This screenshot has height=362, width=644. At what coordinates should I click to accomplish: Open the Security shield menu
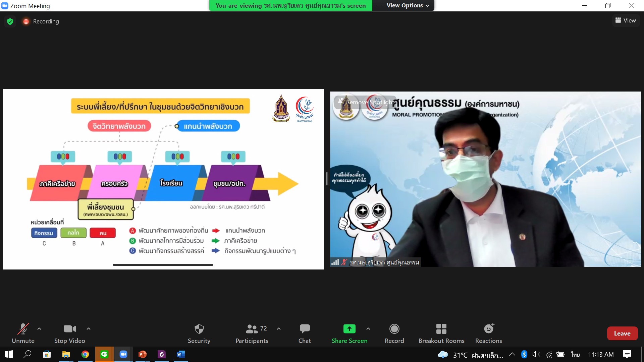199,334
